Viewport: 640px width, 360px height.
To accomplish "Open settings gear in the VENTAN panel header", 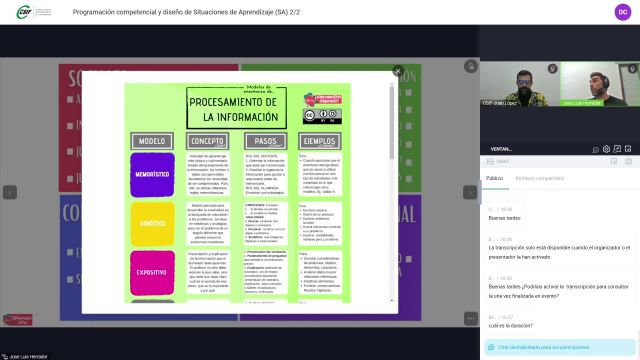I will click(x=606, y=149).
